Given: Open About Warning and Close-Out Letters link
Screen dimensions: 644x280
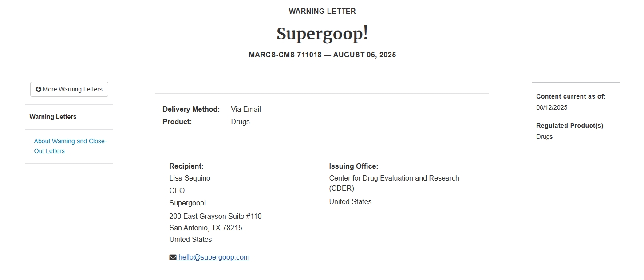Looking at the screenshot, I should pos(70,146).
